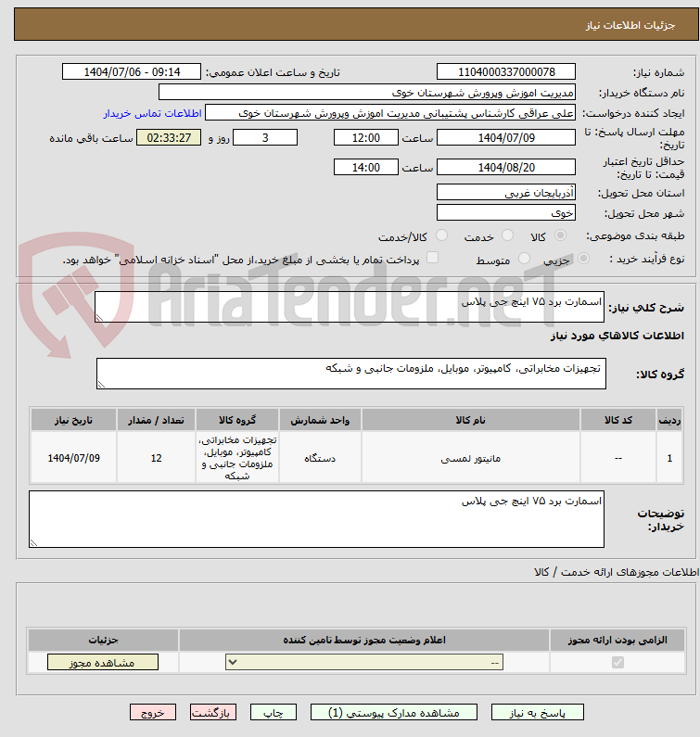
Task: Click the price validity date '1404/08/20' field
Action: [x=506, y=167]
